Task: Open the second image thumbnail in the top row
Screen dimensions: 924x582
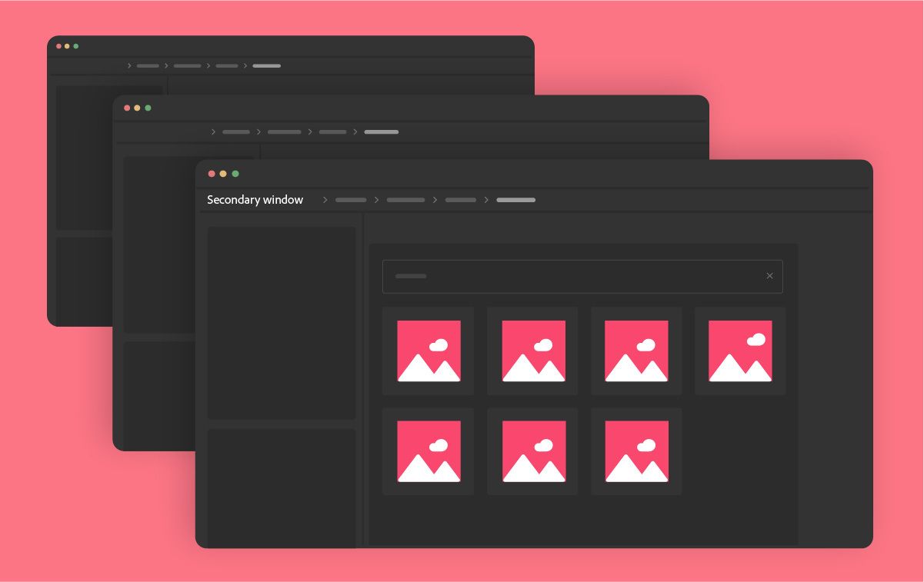Action: pyautogui.click(x=532, y=351)
